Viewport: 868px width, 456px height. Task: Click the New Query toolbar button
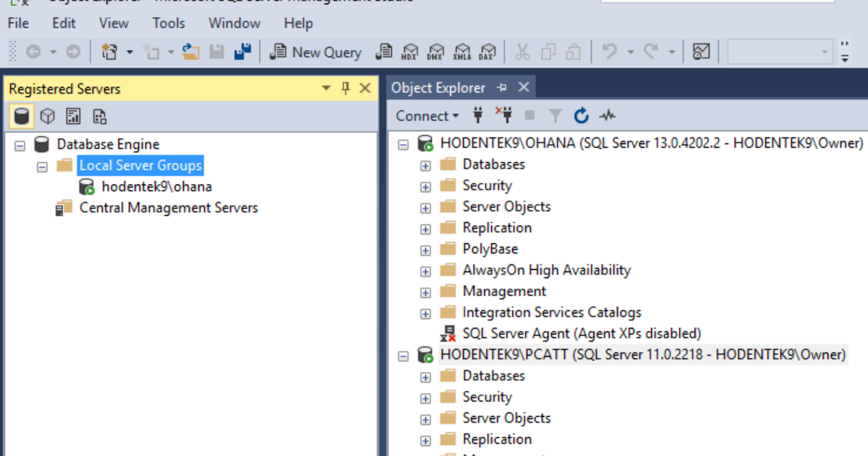coord(316,52)
